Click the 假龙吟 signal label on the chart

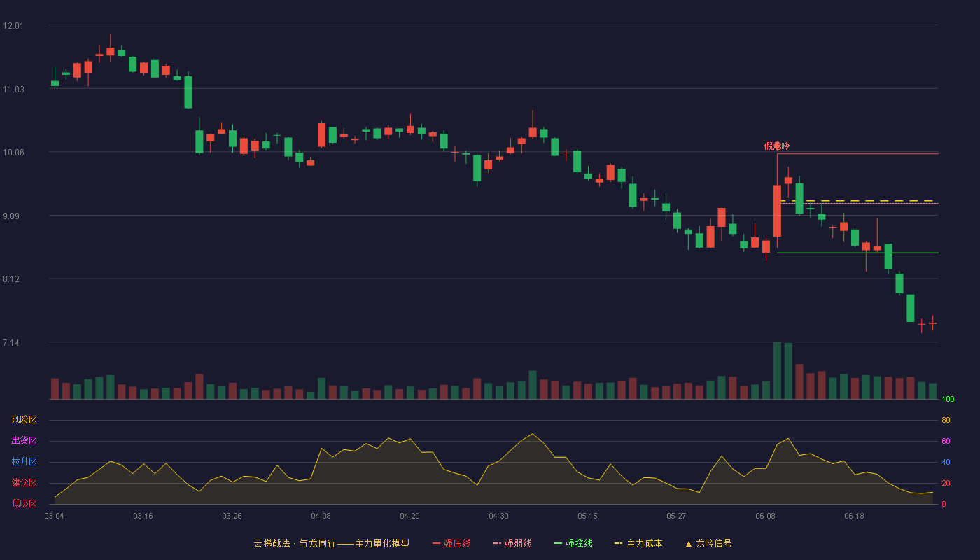click(777, 146)
